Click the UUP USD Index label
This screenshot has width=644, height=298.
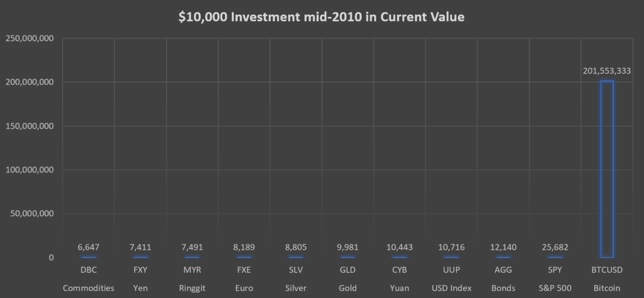pyautogui.click(x=452, y=279)
